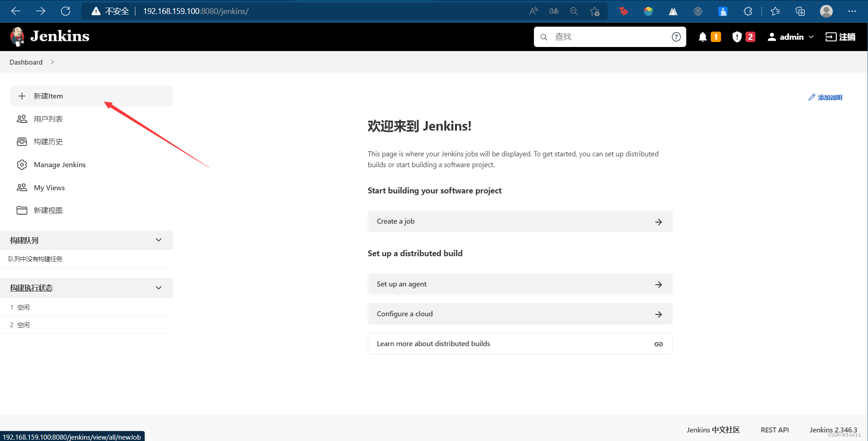
Task: Click the browser back arrow
Action: click(x=16, y=11)
